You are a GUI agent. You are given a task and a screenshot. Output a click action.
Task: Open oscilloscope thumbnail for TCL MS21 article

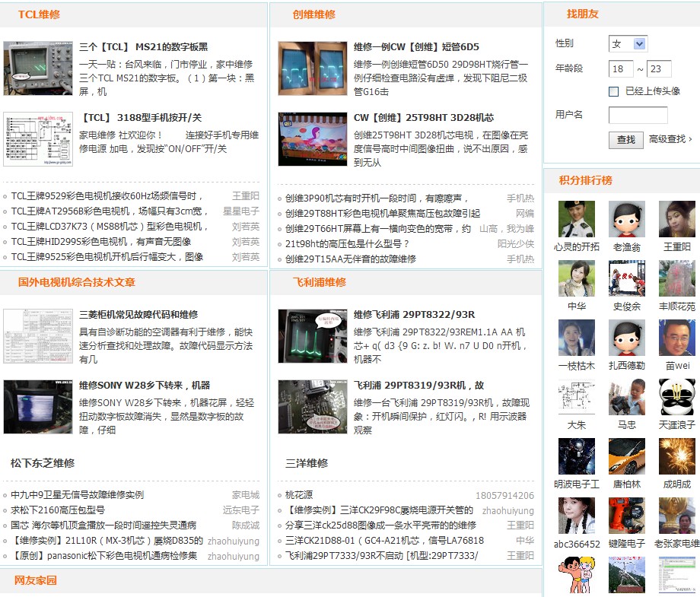pos(38,68)
